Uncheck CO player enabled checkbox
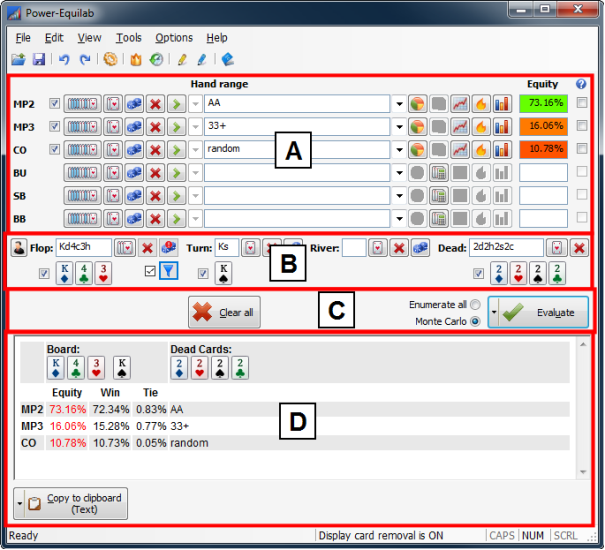 (x=54, y=149)
